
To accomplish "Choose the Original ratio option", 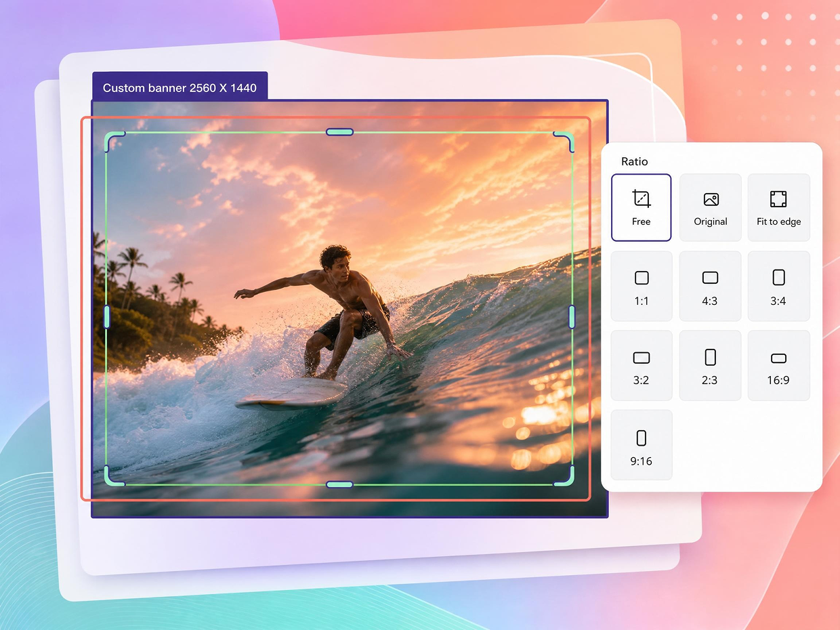I will tap(710, 207).
